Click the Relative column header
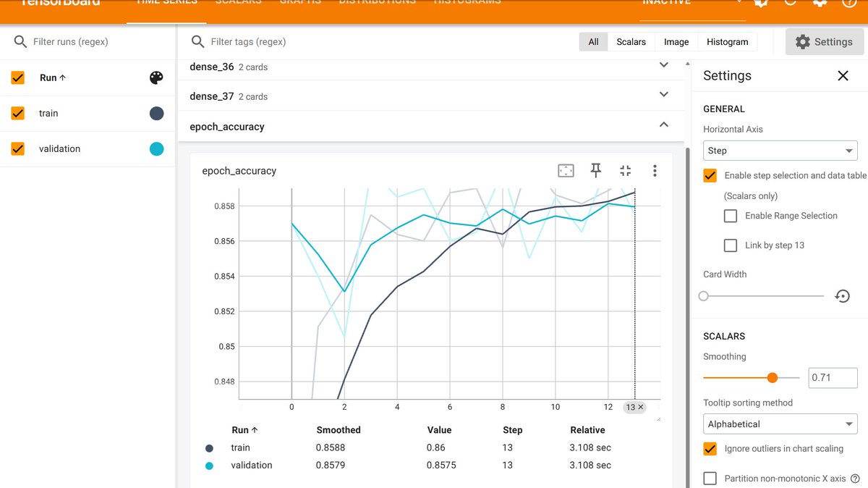Viewport: 868px width, 488px height. (587, 430)
